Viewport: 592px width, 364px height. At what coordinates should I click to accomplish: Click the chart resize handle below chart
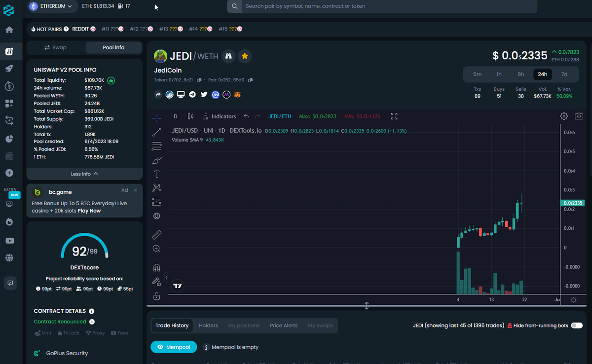(x=367, y=306)
